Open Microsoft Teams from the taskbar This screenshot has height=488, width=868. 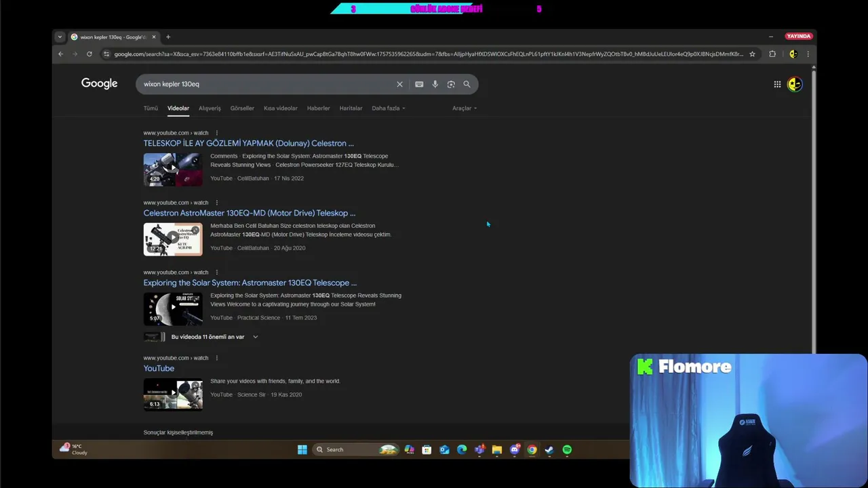click(479, 449)
